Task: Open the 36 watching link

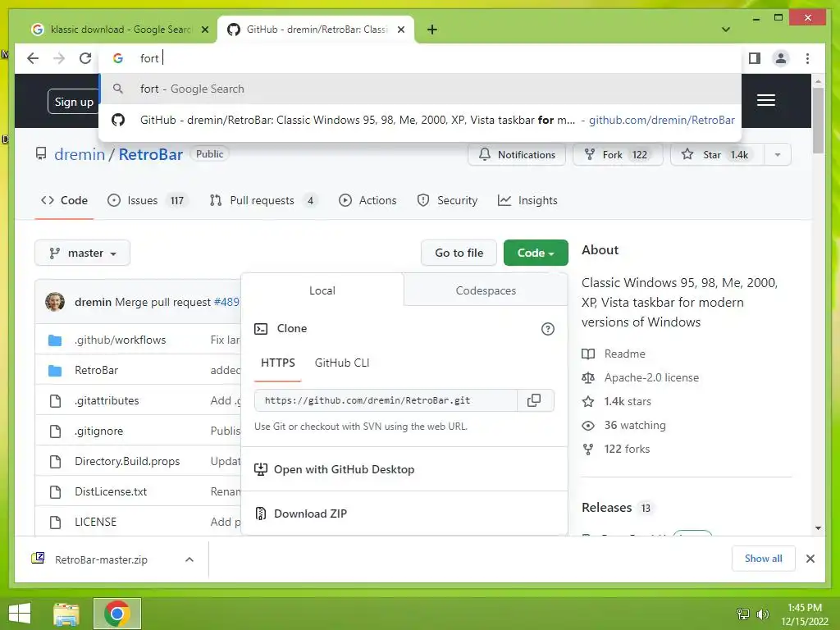Action: tap(624, 426)
